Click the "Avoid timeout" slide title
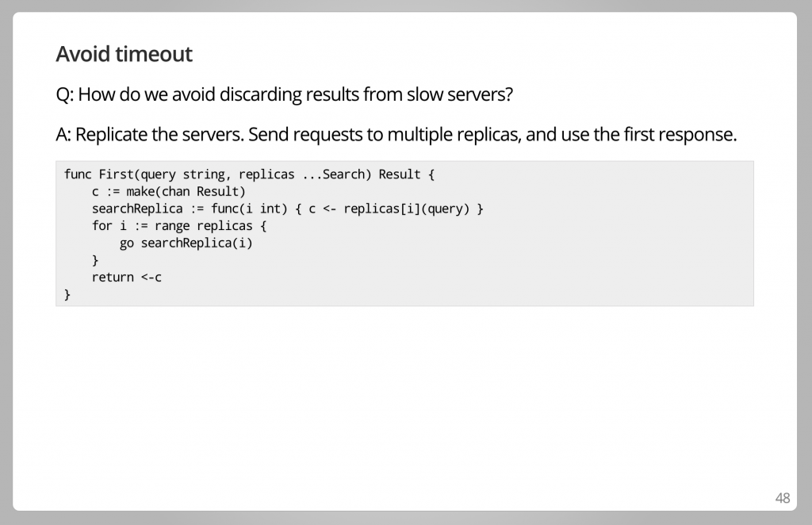The image size is (812, 525). (124, 54)
